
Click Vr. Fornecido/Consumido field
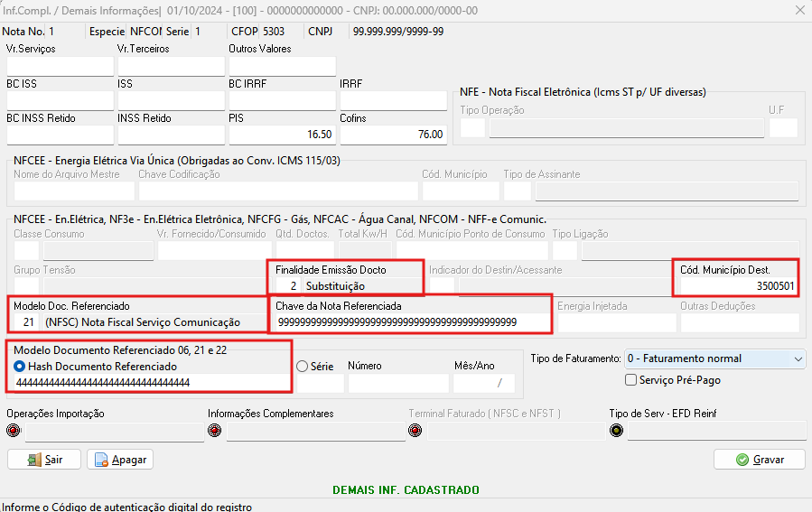214,250
